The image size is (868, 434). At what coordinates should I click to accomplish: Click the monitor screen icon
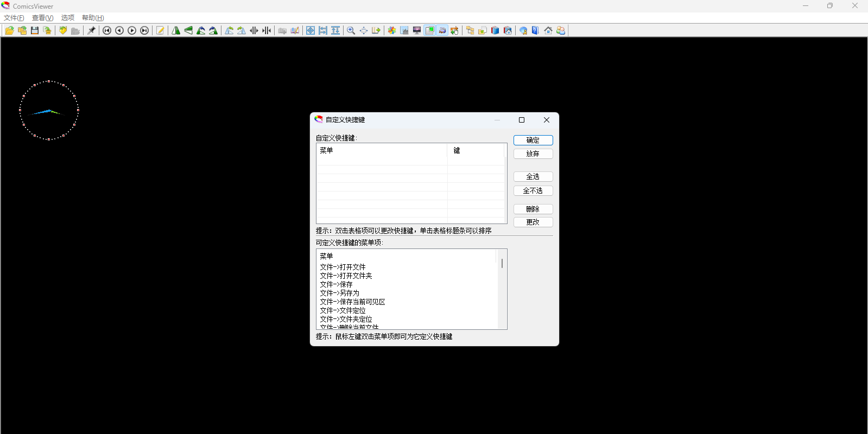click(x=417, y=30)
